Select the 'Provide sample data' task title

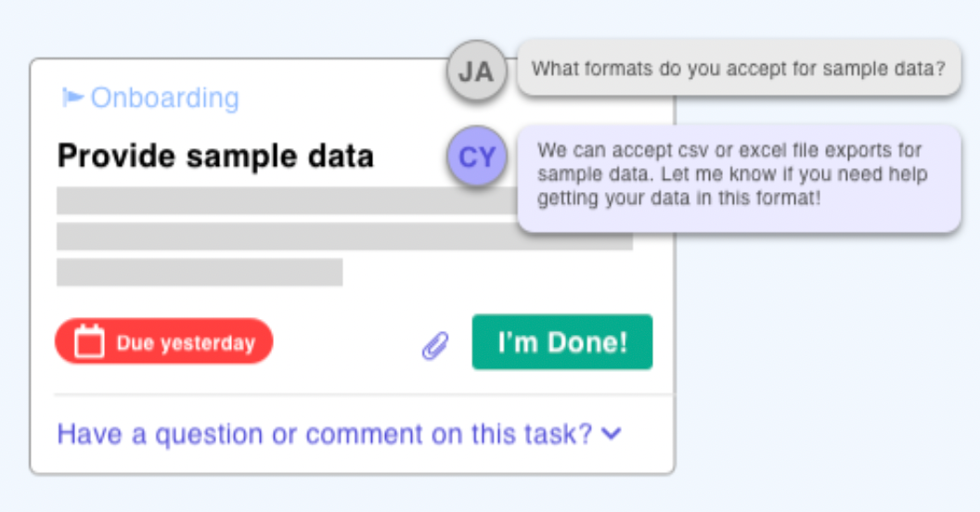[215, 156]
